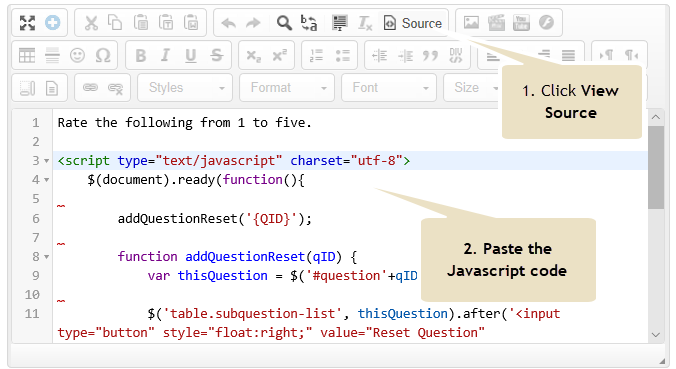The height and width of the screenshot is (369, 676).
Task: Remove link with the Unlink icon
Action: (x=116, y=88)
